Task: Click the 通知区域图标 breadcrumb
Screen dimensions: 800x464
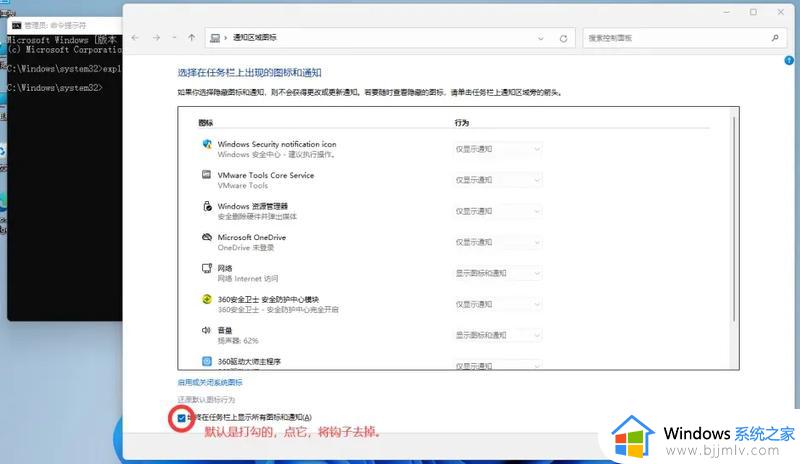Action: point(255,37)
